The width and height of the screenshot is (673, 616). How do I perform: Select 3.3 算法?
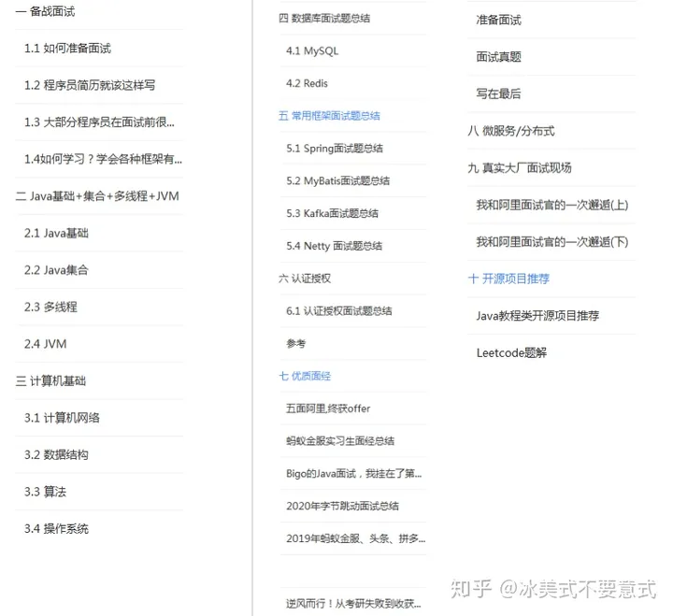tap(46, 492)
